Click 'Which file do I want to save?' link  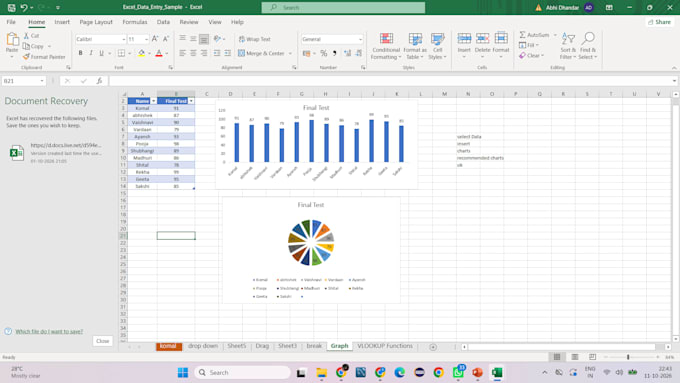click(49, 331)
